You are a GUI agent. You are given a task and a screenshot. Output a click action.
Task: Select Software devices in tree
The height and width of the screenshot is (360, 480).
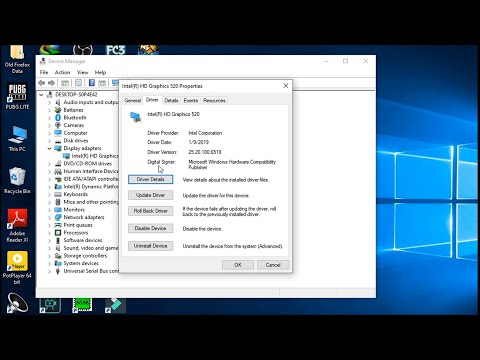[x=83, y=240]
